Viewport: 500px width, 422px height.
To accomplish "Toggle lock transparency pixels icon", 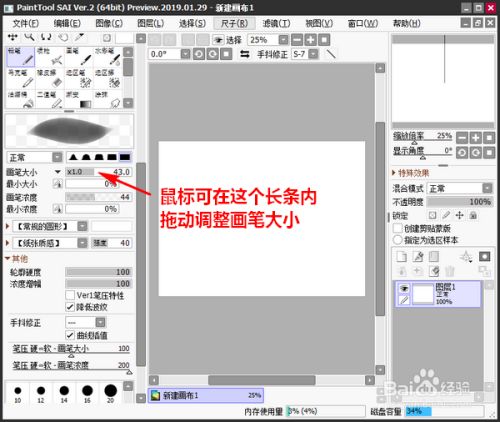I will [x=432, y=215].
